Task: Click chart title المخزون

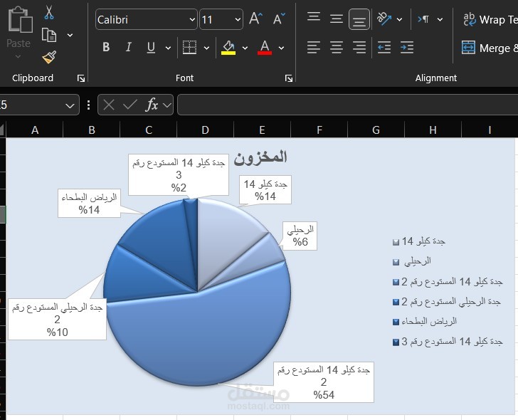Action: pyautogui.click(x=260, y=157)
